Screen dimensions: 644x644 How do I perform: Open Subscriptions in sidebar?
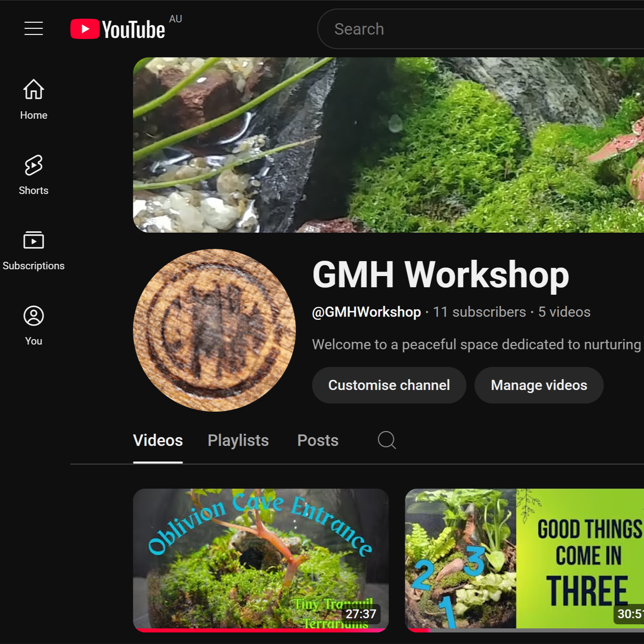pos(34,250)
